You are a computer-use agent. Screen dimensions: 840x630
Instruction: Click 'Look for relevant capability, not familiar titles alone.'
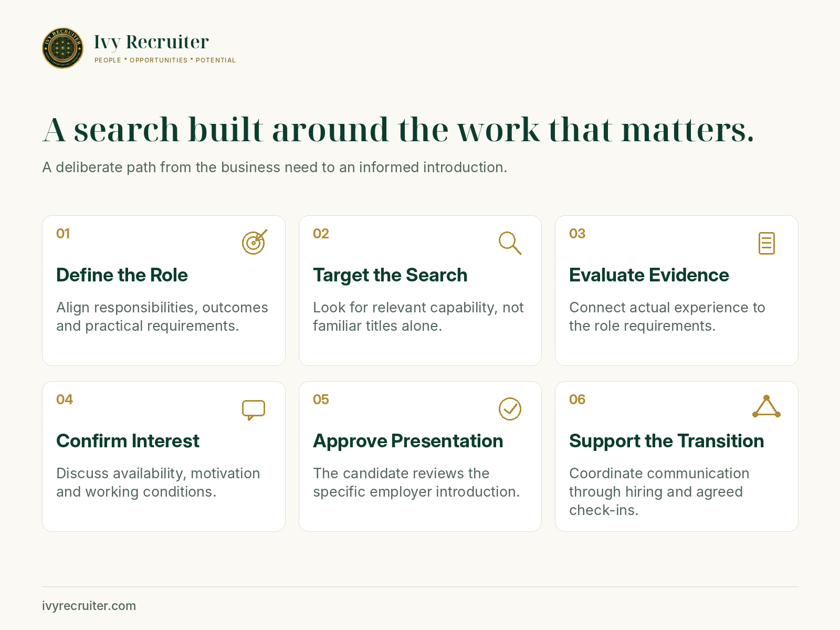418,317
